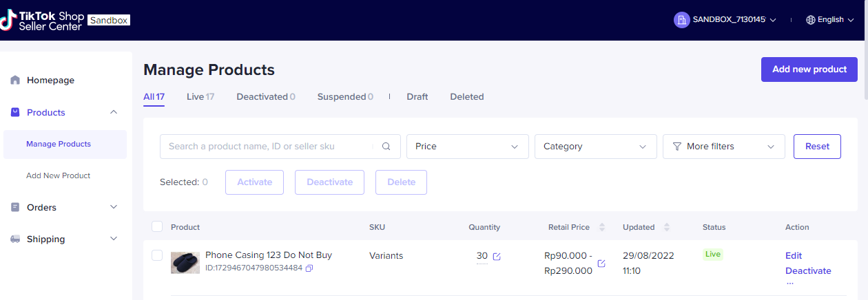Image resolution: width=868 pixels, height=300 pixels.
Task: Switch to the Deactivated tab
Action: point(265,97)
